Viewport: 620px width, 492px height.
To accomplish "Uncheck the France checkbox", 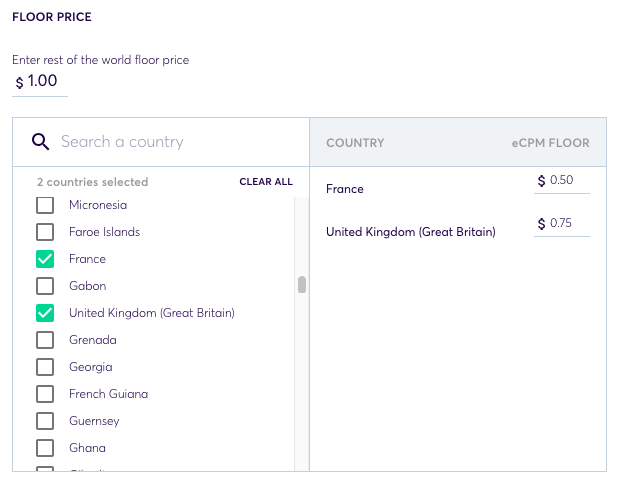I will pos(45,259).
